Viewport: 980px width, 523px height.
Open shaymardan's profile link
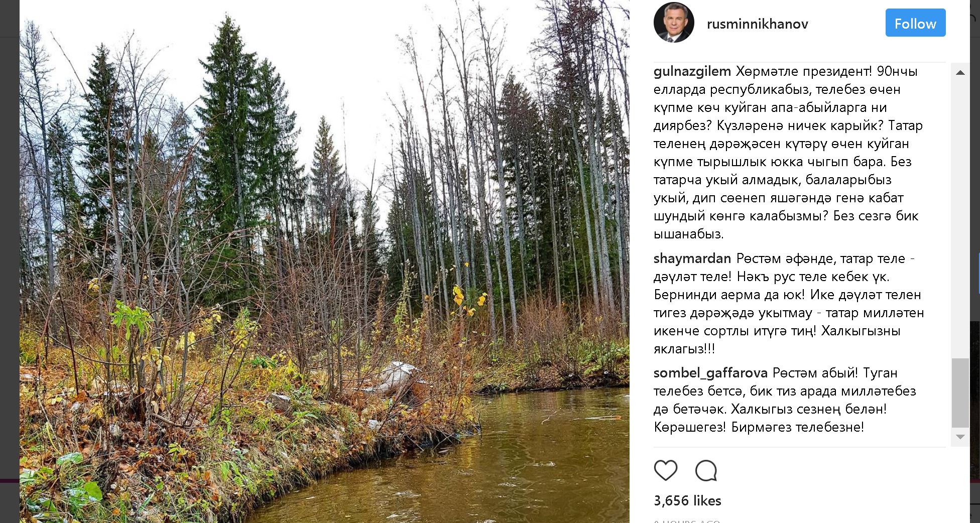(x=692, y=259)
